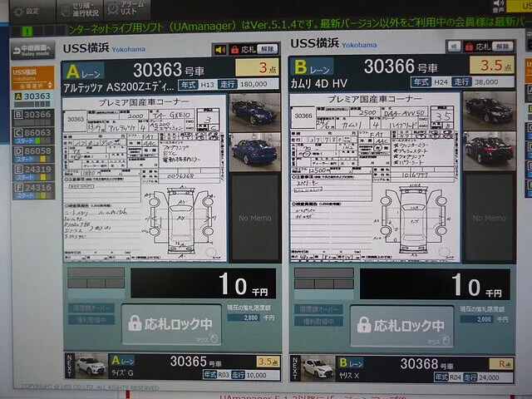Open the top photo of black Camry
532x399 pixels.
tap(490, 111)
